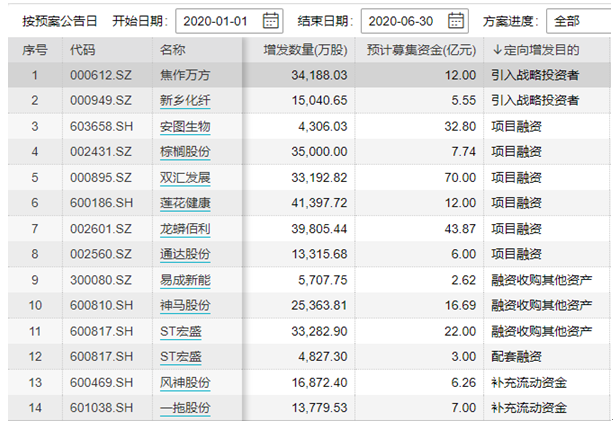Viewport: 613px width, 424px height.
Task: Click 补充流动资金 in the 一拖股份 row
Action: [529, 408]
